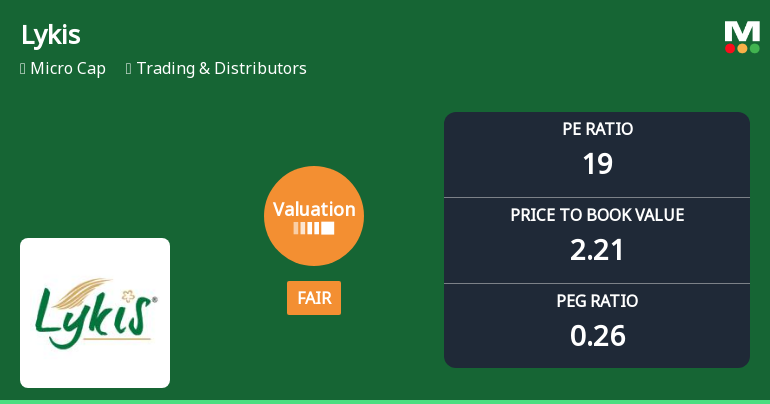Click the red dot under the M logo
The image size is (770, 404).
coord(730,48)
